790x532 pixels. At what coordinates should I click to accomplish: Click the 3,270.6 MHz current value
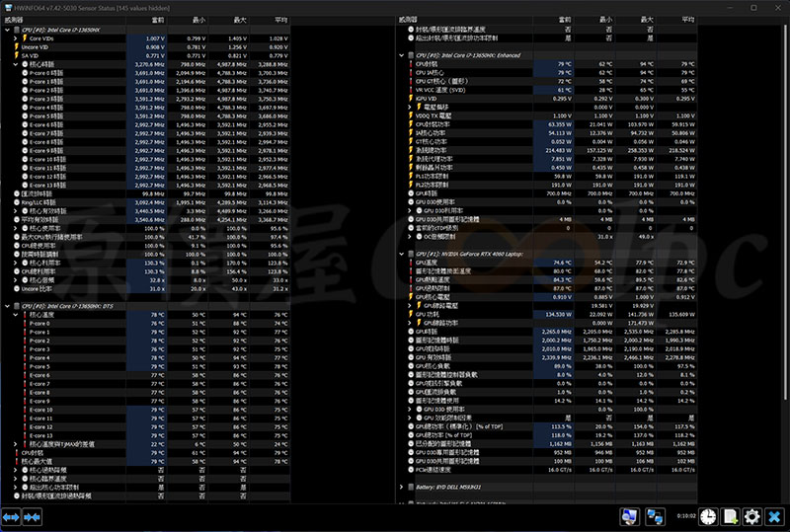point(150,64)
